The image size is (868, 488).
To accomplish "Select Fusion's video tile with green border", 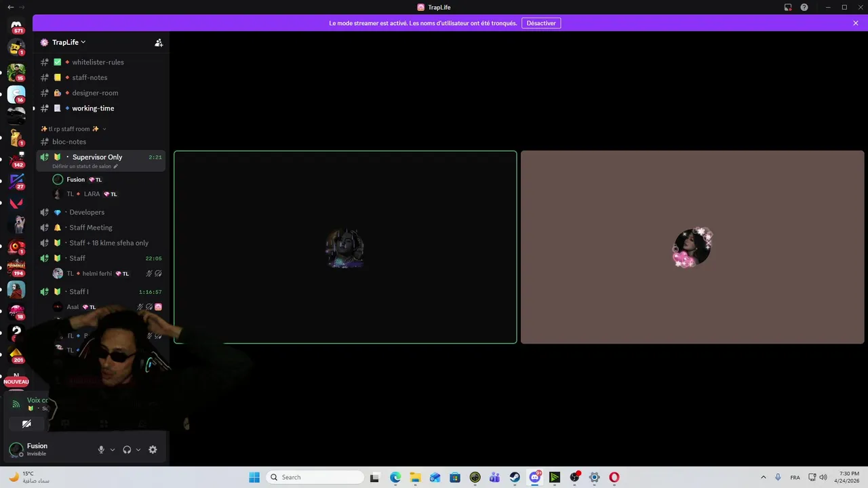I will (x=345, y=247).
